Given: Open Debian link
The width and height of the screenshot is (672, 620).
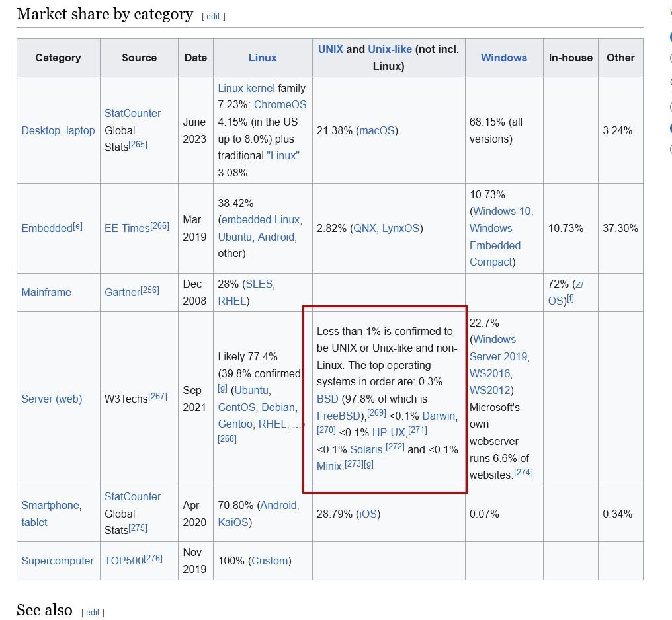Looking at the screenshot, I should [x=278, y=407].
